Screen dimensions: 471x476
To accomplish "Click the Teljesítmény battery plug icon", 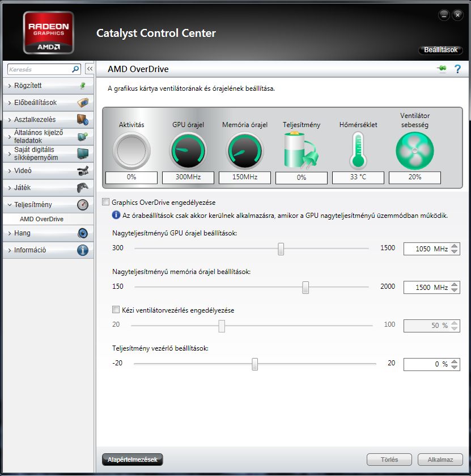I will pos(301,150).
